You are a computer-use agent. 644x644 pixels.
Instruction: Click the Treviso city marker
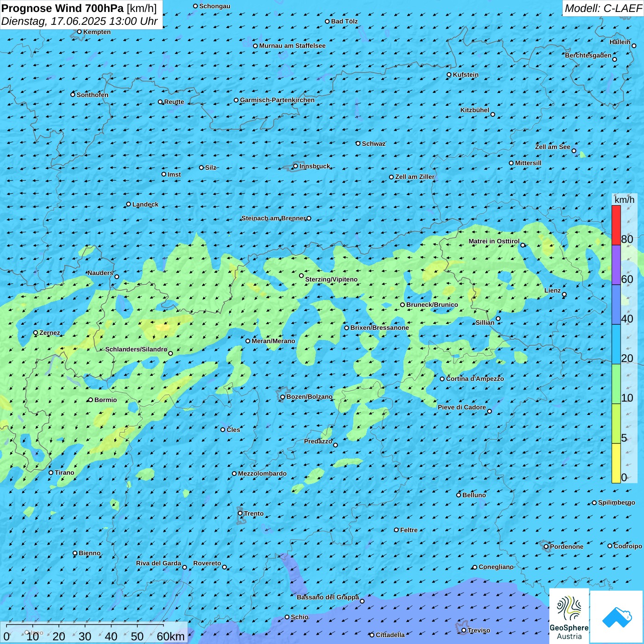click(464, 630)
